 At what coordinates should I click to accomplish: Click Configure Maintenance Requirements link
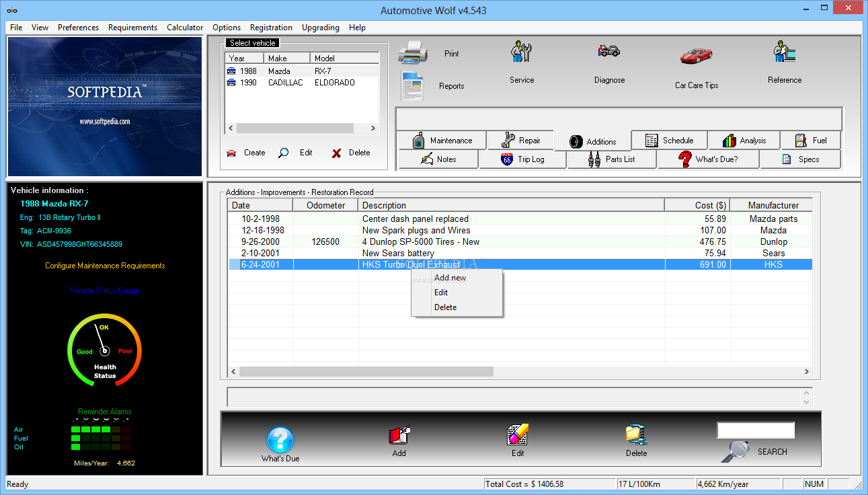[105, 266]
